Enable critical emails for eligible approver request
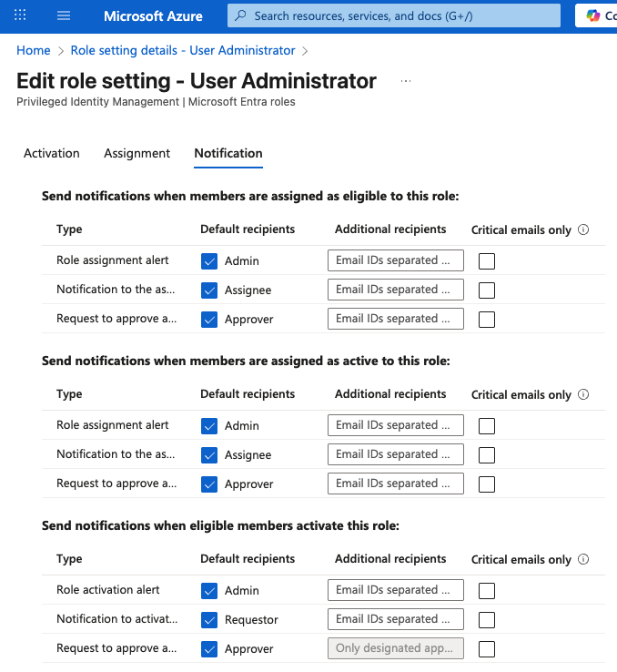Screen dimensions: 617x672 click(487, 320)
